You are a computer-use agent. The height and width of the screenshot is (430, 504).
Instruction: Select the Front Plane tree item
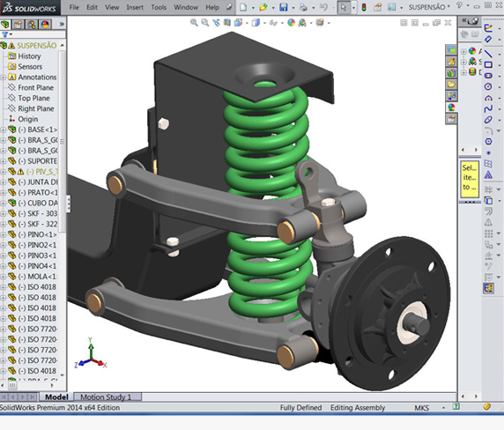tap(31, 88)
